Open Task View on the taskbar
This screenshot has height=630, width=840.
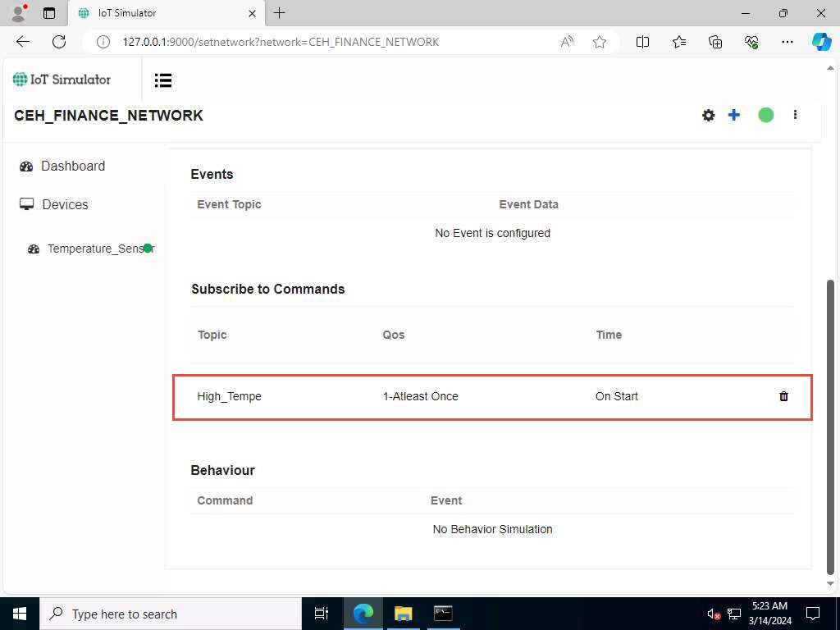click(322, 614)
